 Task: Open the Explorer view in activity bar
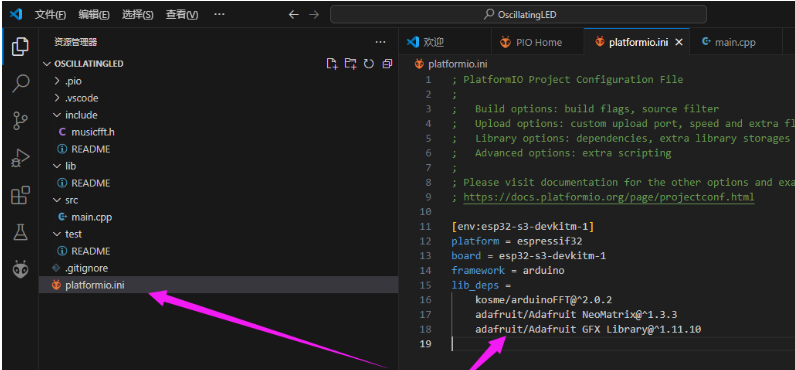tap(20, 47)
